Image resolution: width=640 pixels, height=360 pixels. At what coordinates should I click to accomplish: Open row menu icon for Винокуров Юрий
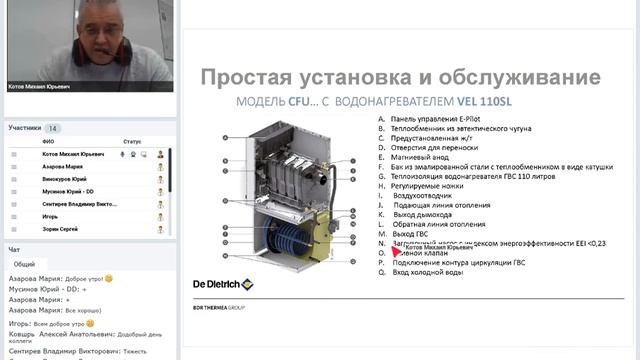click(14, 179)
